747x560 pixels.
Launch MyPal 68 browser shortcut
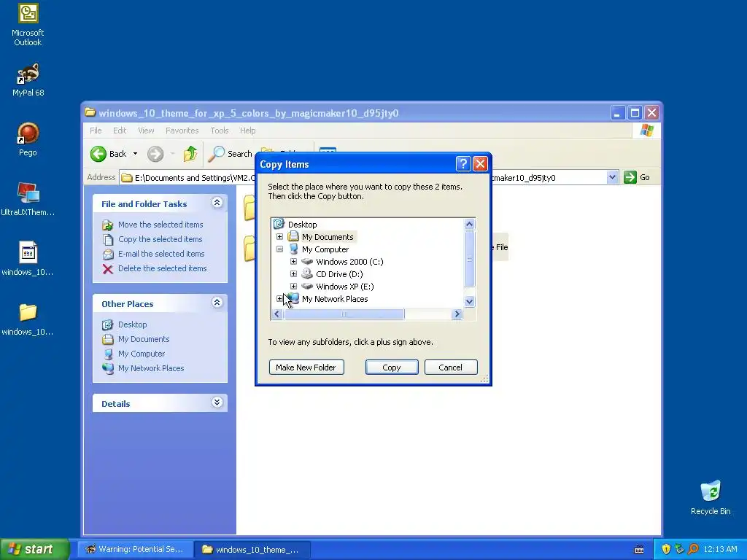click(x=28, y=80)
